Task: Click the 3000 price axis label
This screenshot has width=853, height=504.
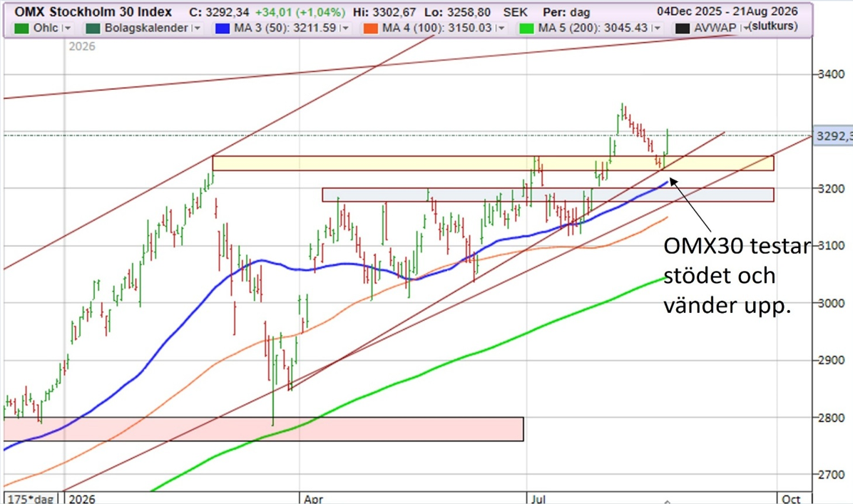Action: pyautogui.click(x=832, y=303)
